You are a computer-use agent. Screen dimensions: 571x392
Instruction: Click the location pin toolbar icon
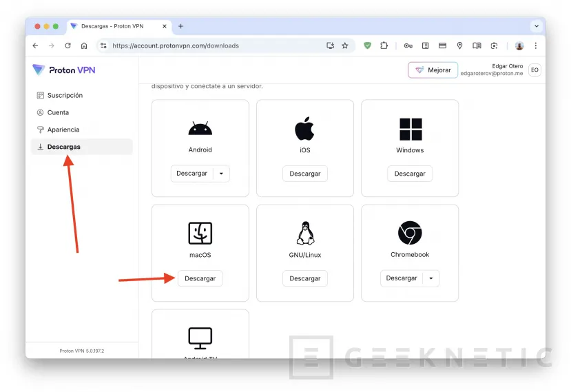[459, 45]
